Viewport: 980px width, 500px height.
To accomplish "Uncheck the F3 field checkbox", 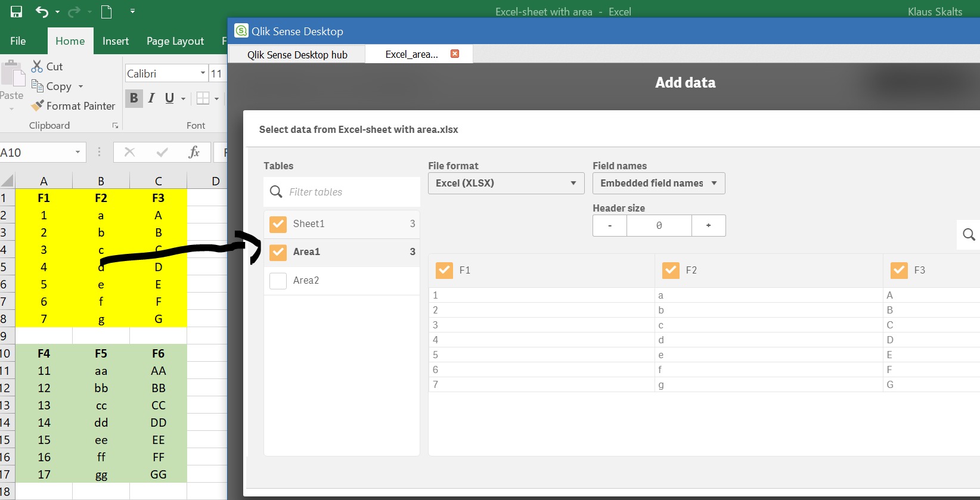I will pos(899,271).
